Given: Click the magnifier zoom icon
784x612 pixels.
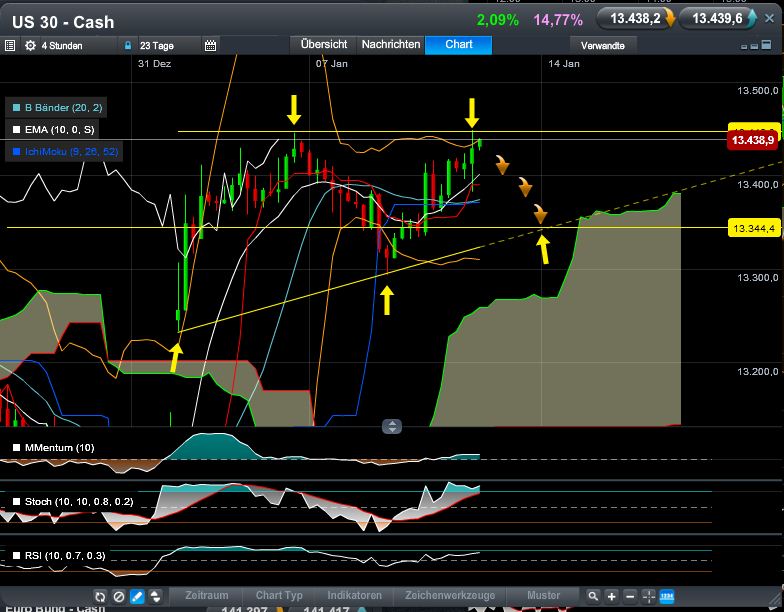Looking at the screenshot, I should click(x=592, y=596).
